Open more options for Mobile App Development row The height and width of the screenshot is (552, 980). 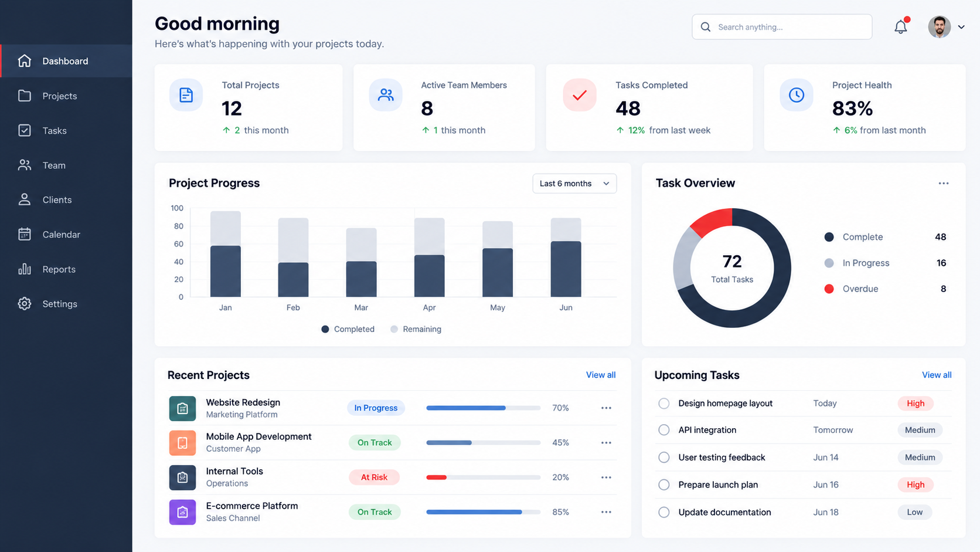coord(606,443)
